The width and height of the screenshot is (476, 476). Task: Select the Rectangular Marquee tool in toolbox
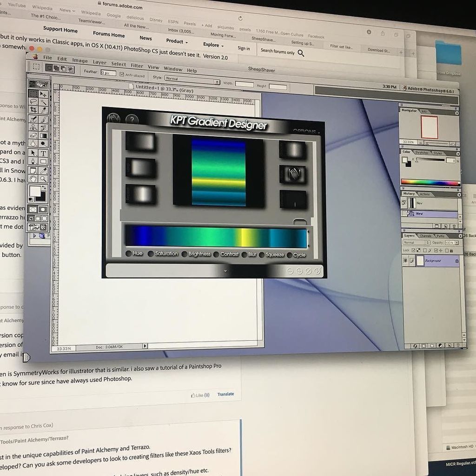(x=33, y=94)
